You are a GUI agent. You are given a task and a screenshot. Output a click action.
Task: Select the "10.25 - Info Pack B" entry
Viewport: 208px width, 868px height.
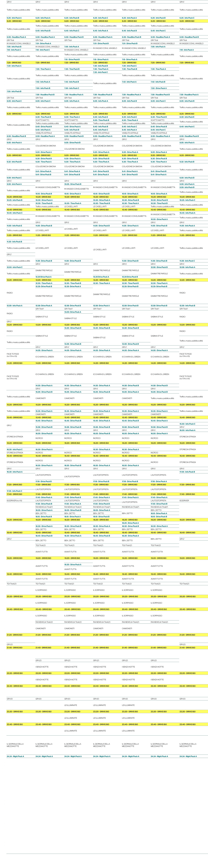14,200
